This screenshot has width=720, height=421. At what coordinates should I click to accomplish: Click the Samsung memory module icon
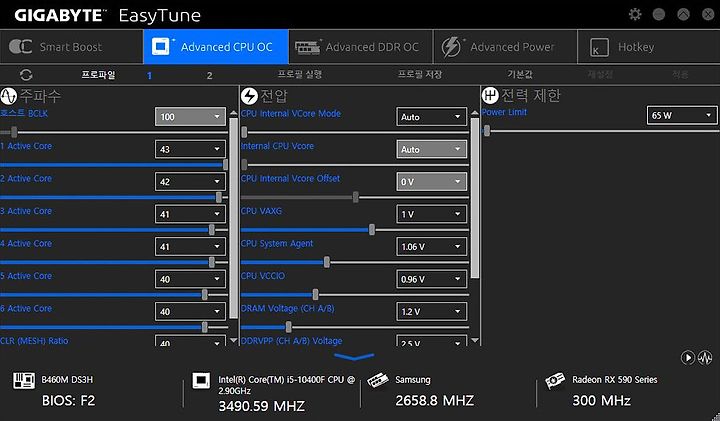[x=378, y=381]
